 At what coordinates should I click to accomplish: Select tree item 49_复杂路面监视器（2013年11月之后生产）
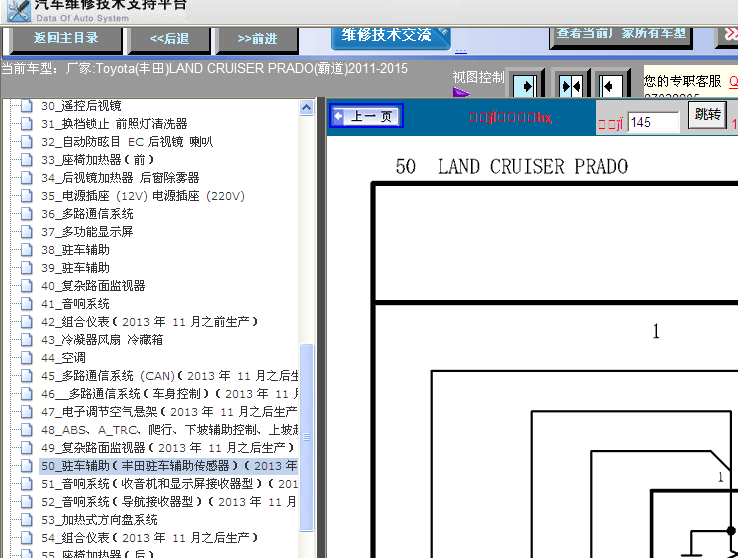coord(168,447)
